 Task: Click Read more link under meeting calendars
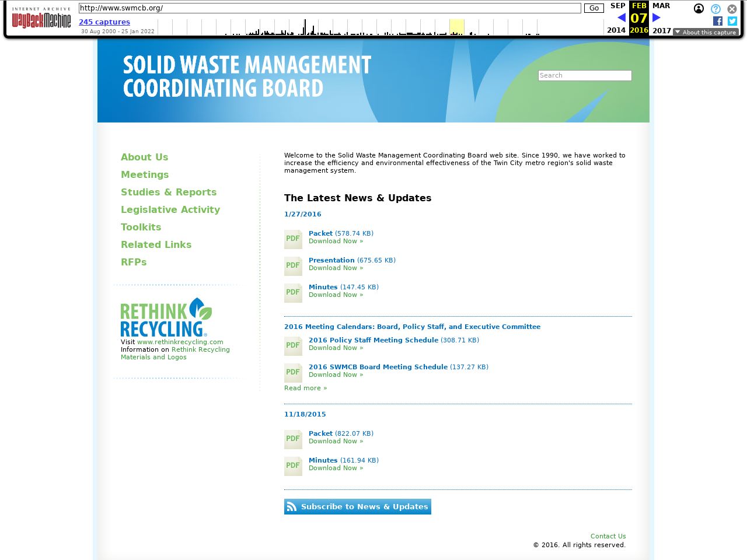[305, 388]
